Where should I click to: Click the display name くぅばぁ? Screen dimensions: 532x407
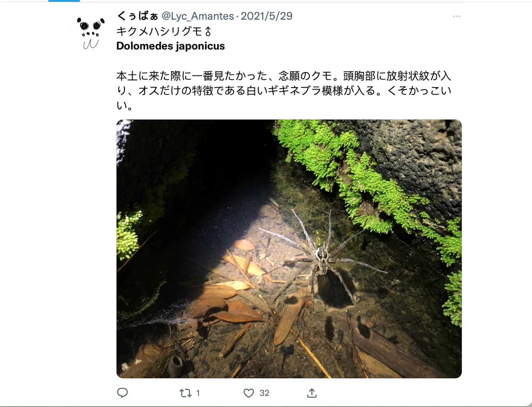pos(137,16)
